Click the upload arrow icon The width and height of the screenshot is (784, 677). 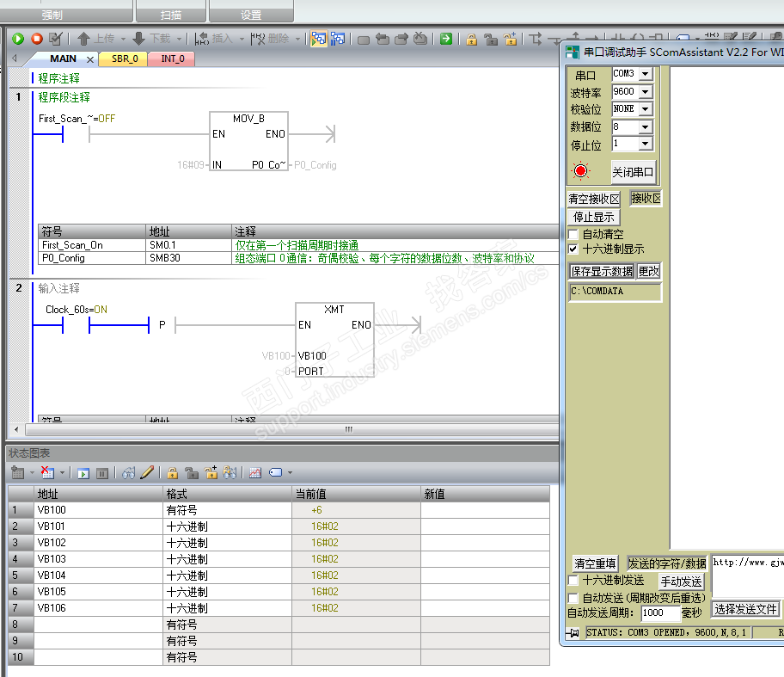[x=84, y=39]
